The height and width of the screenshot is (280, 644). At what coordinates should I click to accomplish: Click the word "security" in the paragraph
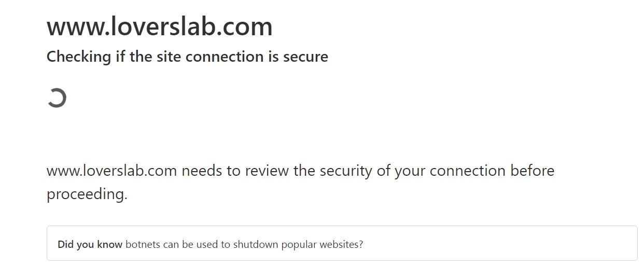pyautogui.click(x=343, y=171)
